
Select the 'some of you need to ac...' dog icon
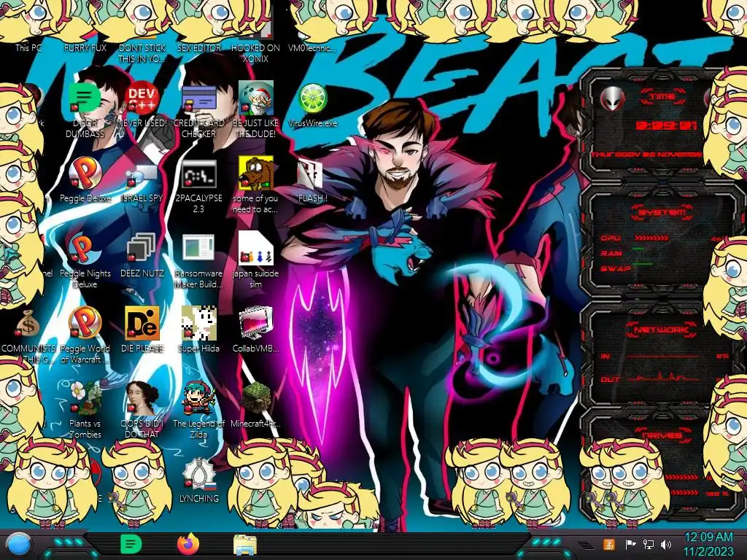tap(255, 174)
